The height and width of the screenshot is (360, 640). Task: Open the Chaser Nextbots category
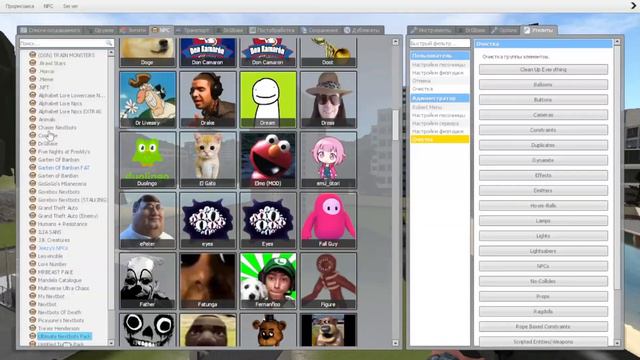[x=57, y=127]
